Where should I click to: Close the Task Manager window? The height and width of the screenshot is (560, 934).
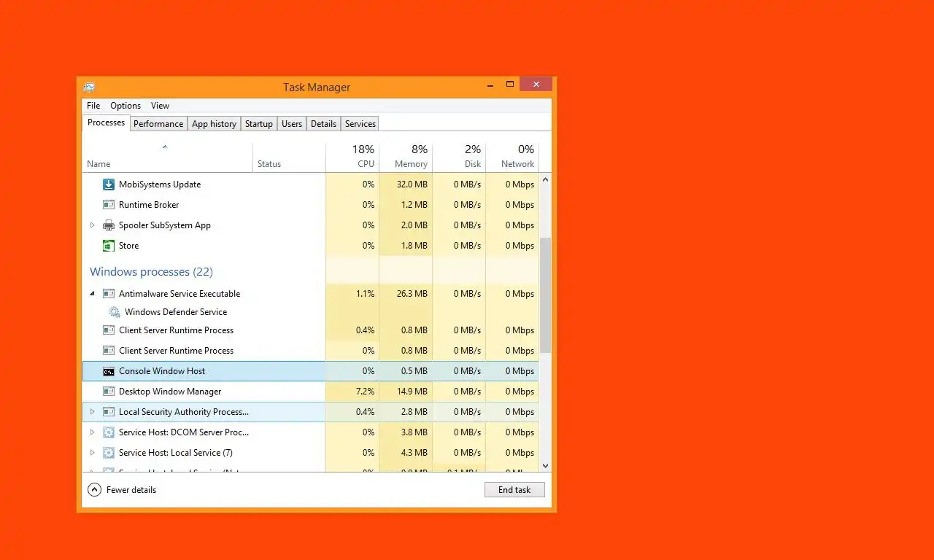536,85
